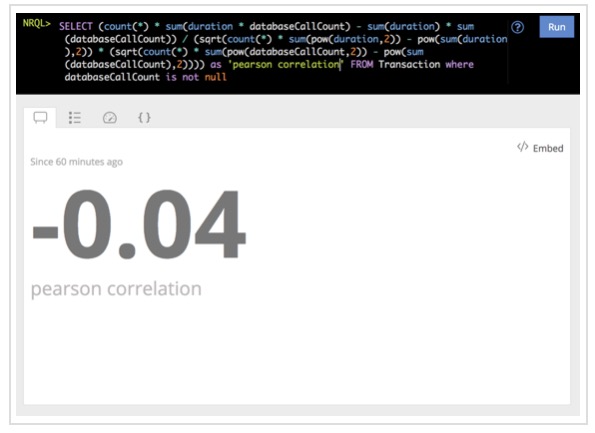Switch to the gauge view icon
The image size is (595, 433).
coord(110,118)
